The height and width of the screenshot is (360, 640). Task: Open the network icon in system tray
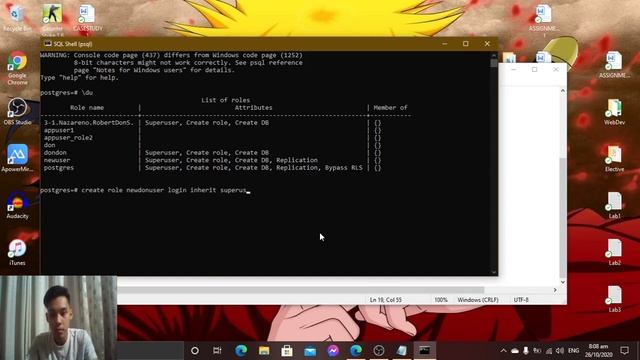pos(549,351)
